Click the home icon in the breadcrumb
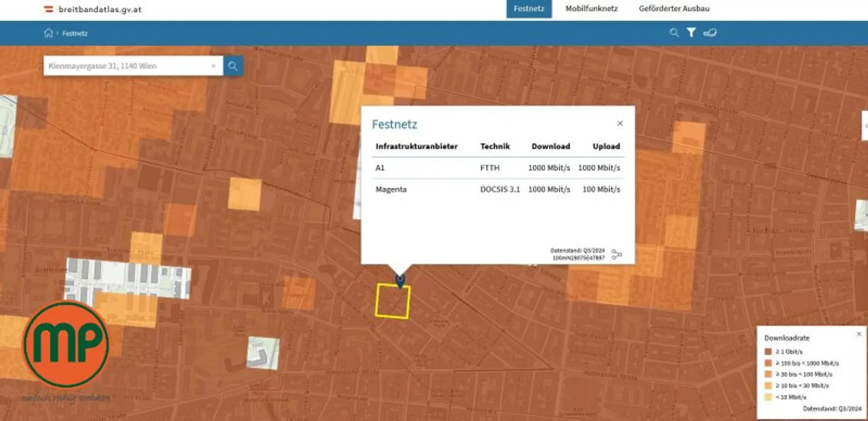This screenshot has width=868, height=421. click(48, 33)
